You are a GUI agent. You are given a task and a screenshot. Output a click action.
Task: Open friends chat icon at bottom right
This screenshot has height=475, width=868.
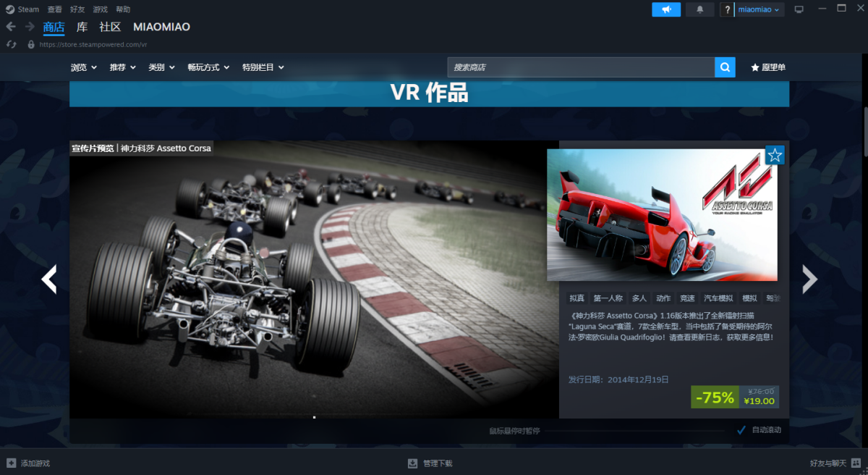click(856, 463)
